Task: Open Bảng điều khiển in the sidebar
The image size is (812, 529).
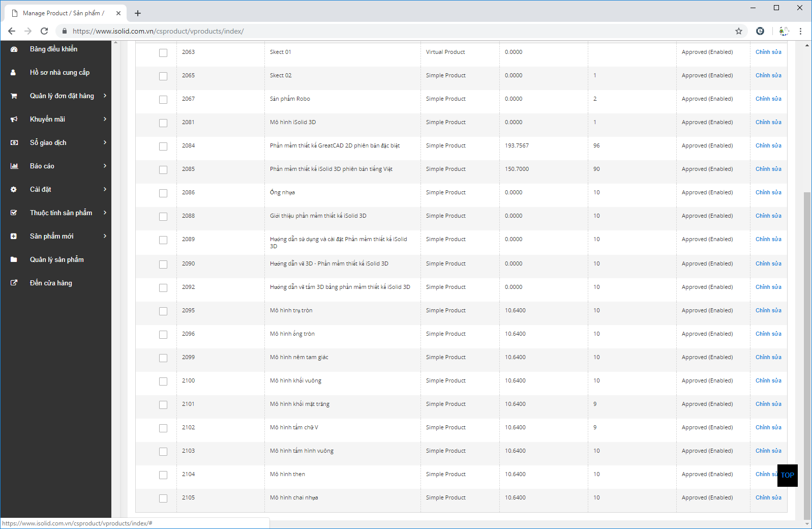Action: click(x=53, y=49)
